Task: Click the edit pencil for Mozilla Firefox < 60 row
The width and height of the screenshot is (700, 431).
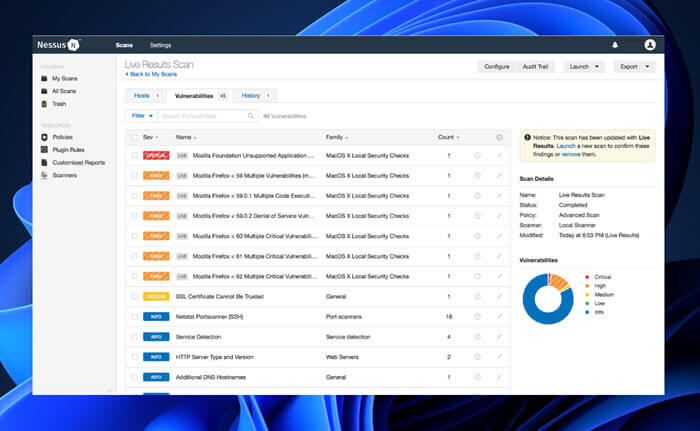Action: point(499,236)
